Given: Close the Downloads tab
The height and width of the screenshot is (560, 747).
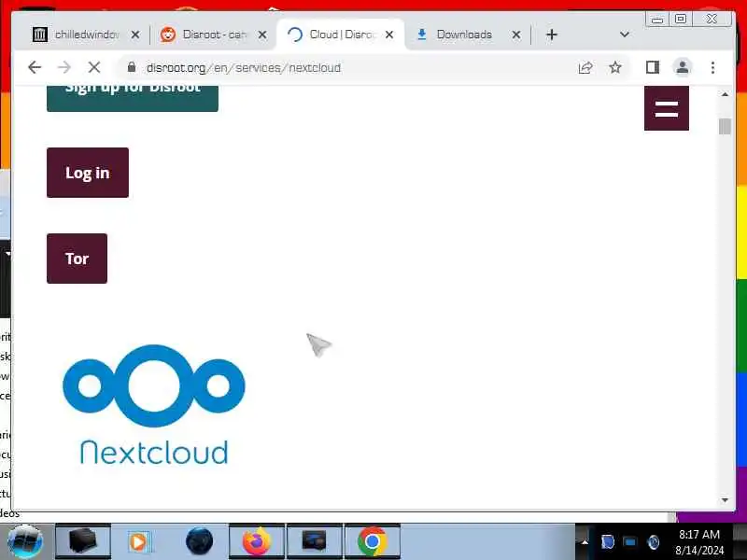Looking at the screenshot, I should 516,35.
